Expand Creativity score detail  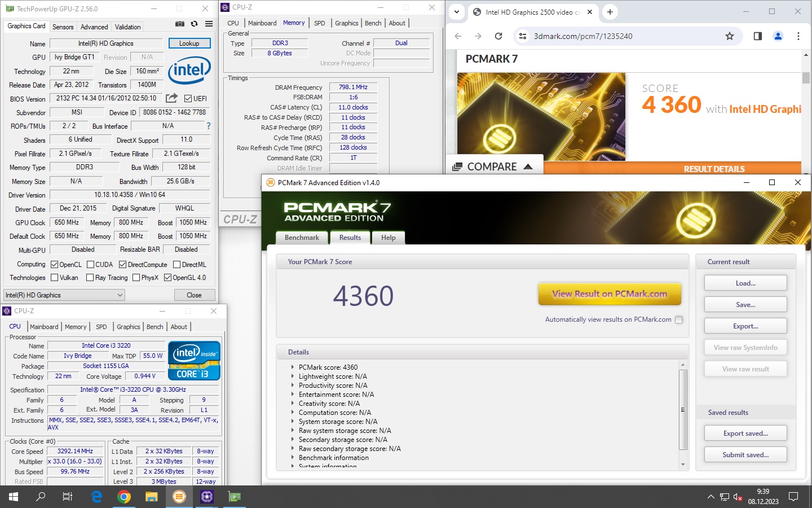293,403
